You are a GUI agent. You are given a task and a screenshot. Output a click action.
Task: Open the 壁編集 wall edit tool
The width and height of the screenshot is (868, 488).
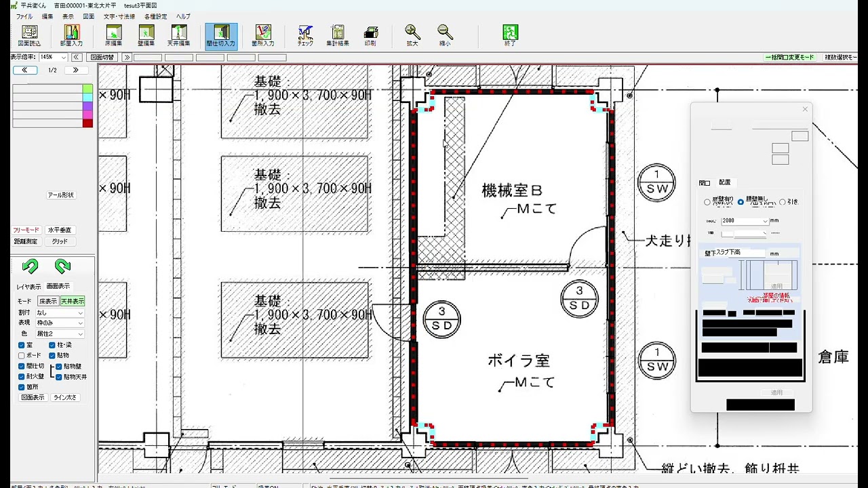tap(146, 36)
